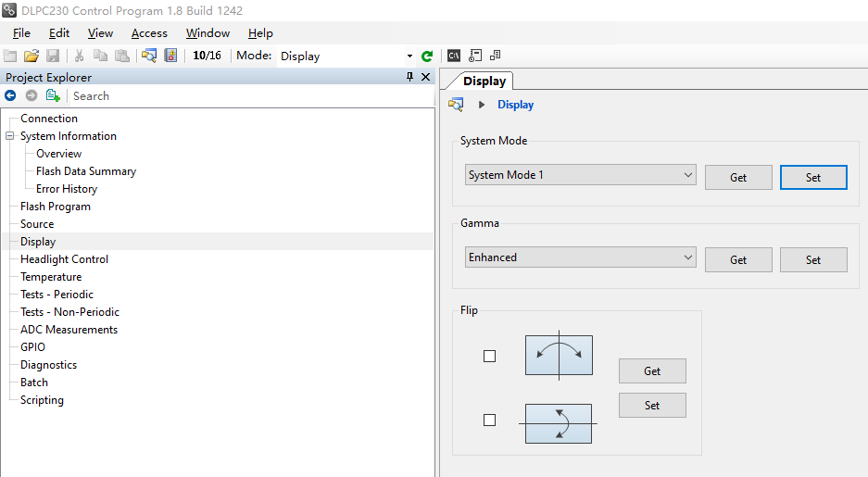
Task: Click the Display breadcrumb link
Action: pyautogui.click(x=515, y=105)
